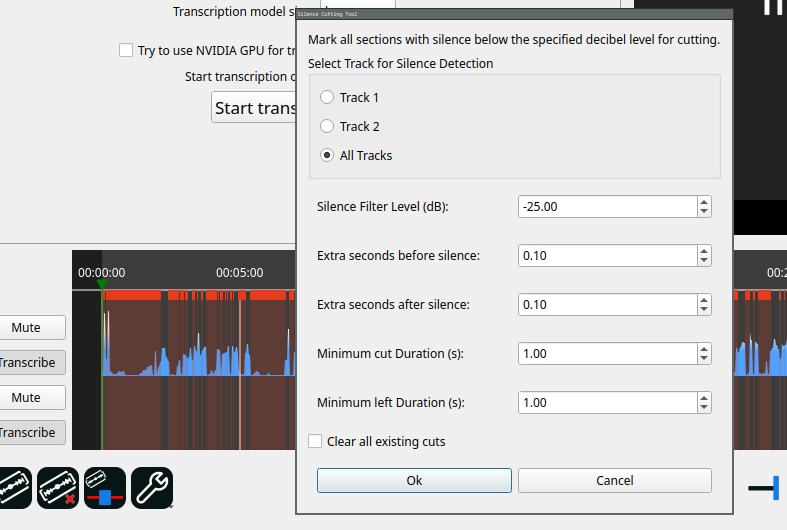The image size is (787, 530).
Task: Select the razor cut tool icon
Action: 13,488
